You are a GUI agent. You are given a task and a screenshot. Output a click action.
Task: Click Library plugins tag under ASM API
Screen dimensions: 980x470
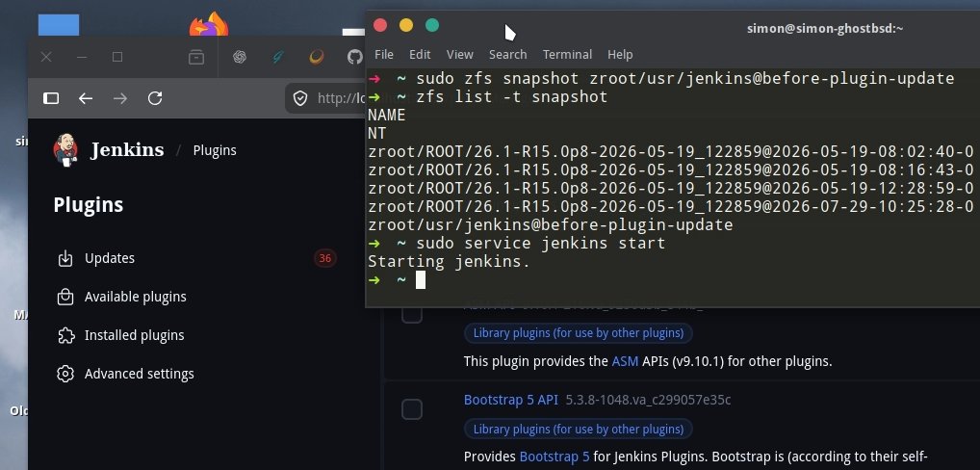point(579,333)
